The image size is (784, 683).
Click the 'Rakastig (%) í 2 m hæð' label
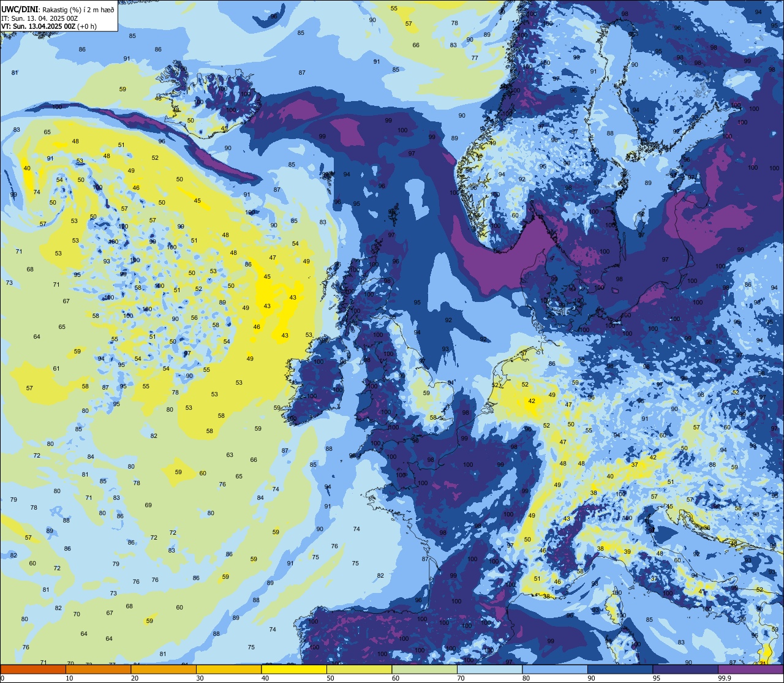click(78, 9)
